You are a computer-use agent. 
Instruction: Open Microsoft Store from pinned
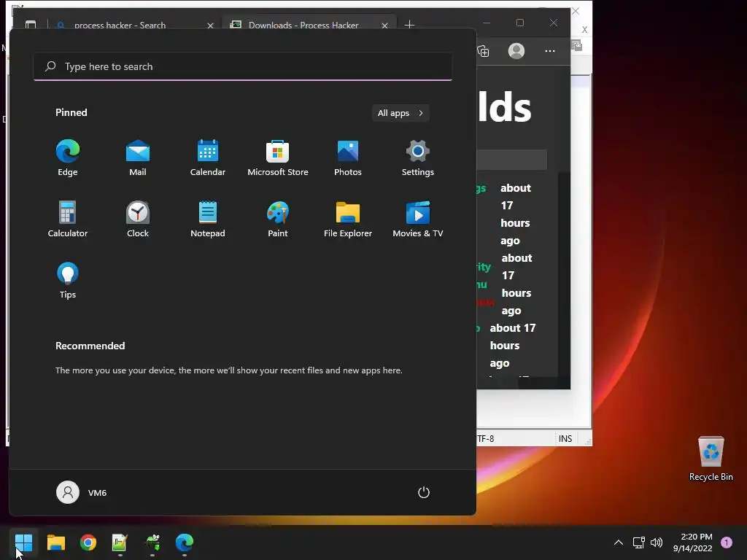pyautogui.click(x=278, y=158)
